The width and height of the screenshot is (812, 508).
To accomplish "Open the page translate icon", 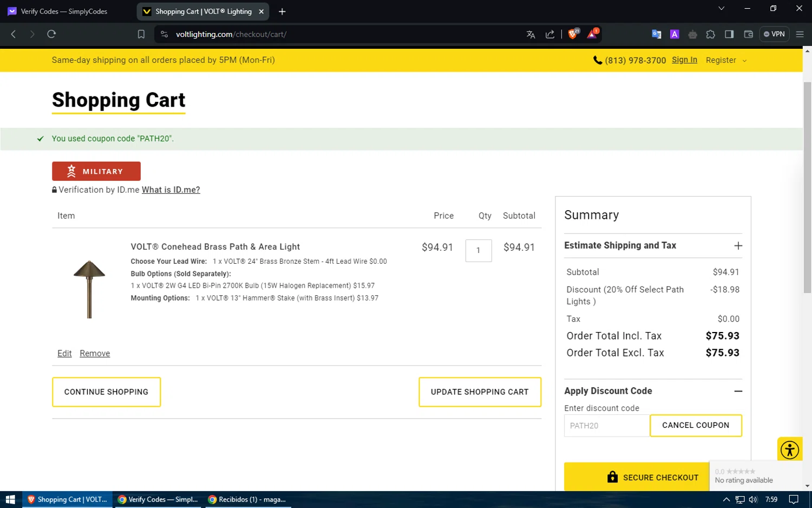I will coord(531,34).
